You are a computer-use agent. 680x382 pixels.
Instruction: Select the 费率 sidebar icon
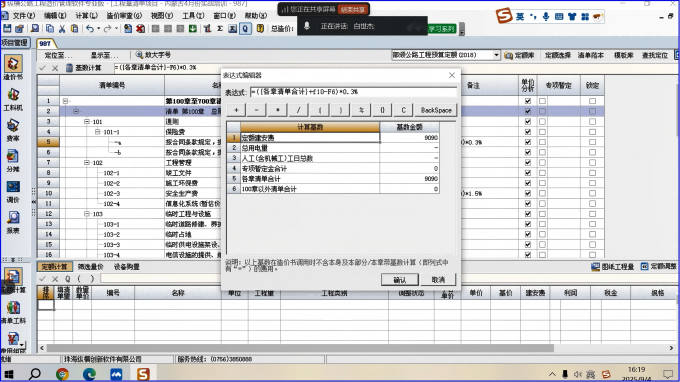(13, 130)
